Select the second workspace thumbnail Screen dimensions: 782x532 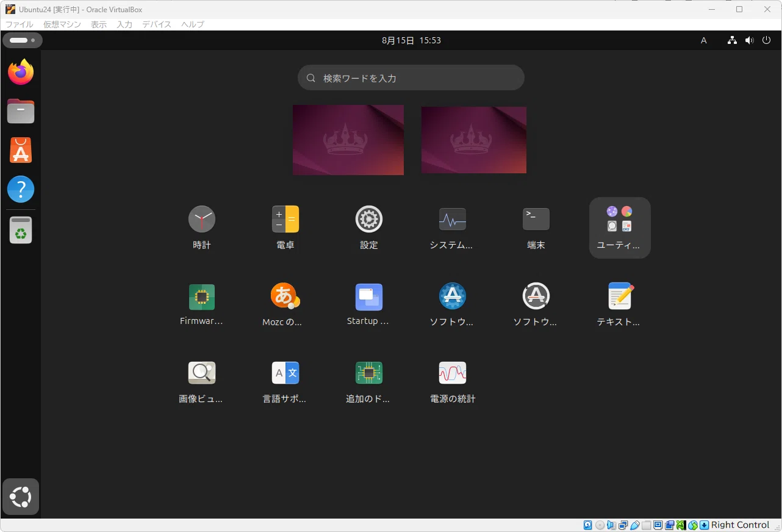[x=474, y=140]
